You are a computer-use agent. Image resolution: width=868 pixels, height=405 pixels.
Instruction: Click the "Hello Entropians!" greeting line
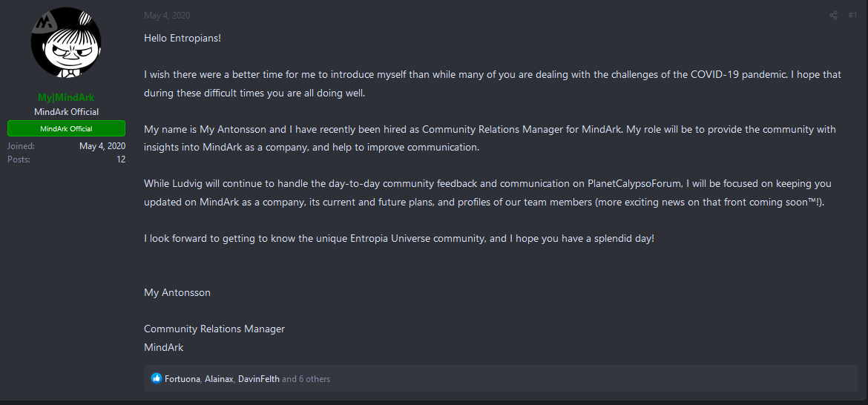[x=182, y=38]
